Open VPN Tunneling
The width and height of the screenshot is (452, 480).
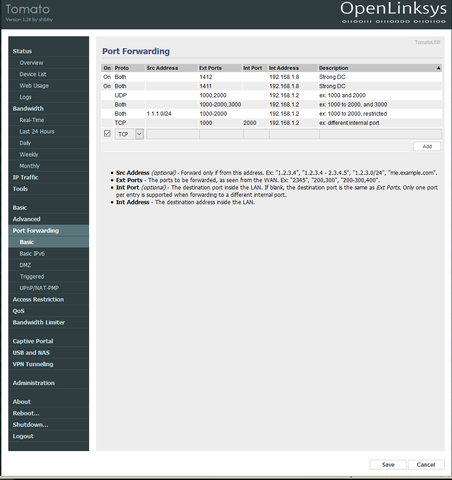click(33, 364)
